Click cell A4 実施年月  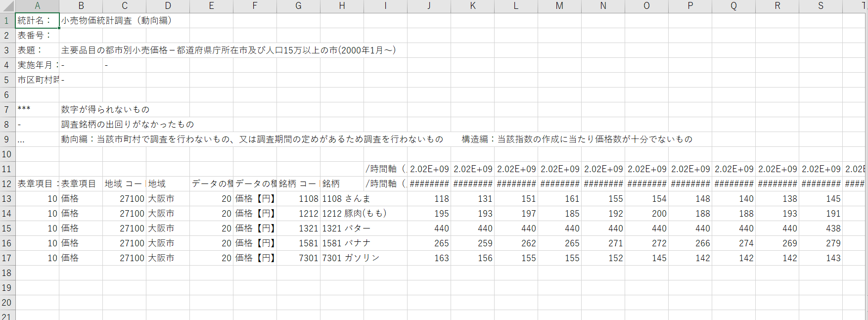point(37,65)
